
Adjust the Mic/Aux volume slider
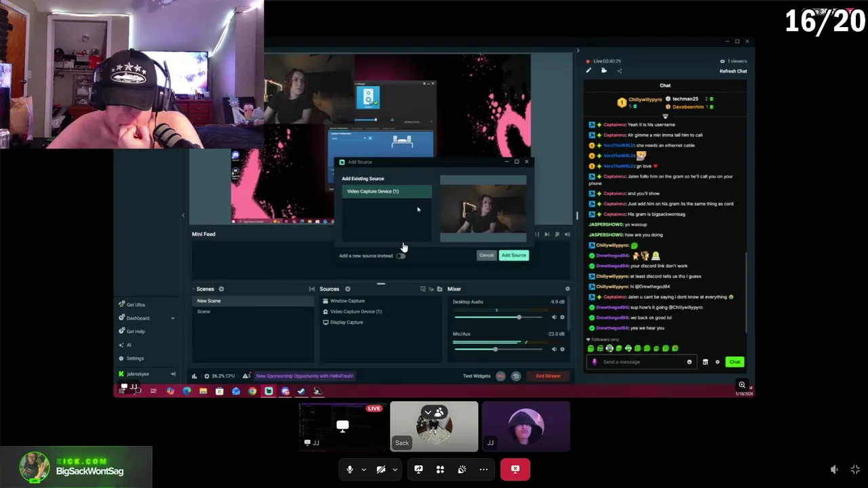point(498,349)
